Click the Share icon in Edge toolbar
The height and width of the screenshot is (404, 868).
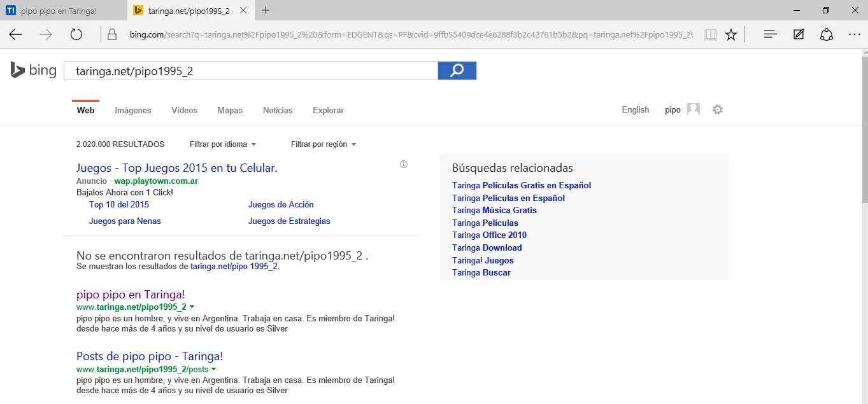point(827,35)
